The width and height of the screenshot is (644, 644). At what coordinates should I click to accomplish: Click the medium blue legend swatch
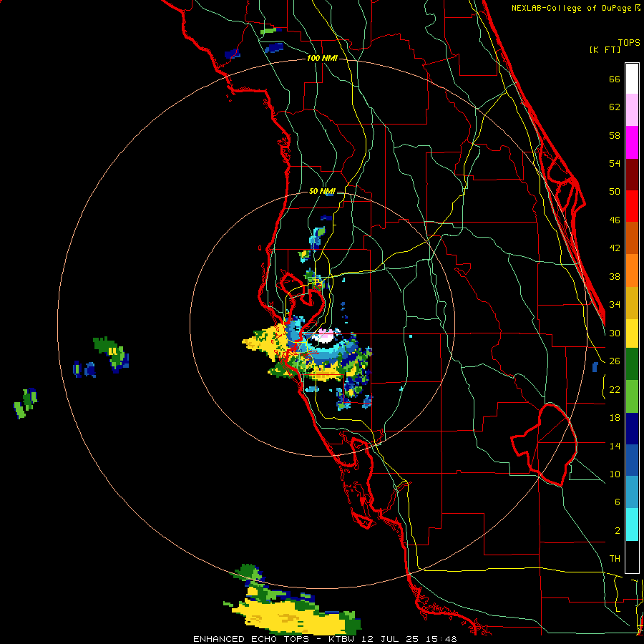point(632,461)
